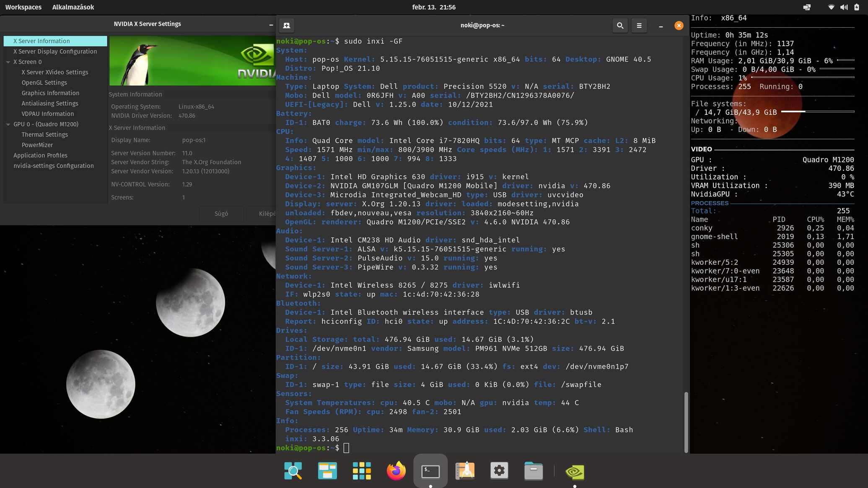Click the terminal prompt cursor line
The height and width of the screenshot is (488, 868).
pos(346,448)
